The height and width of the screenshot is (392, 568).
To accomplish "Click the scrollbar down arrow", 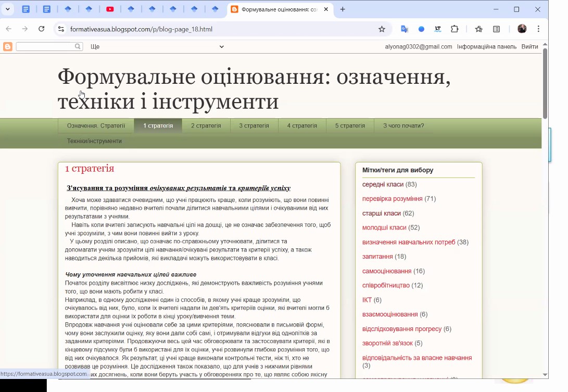I will pos(545,375).
